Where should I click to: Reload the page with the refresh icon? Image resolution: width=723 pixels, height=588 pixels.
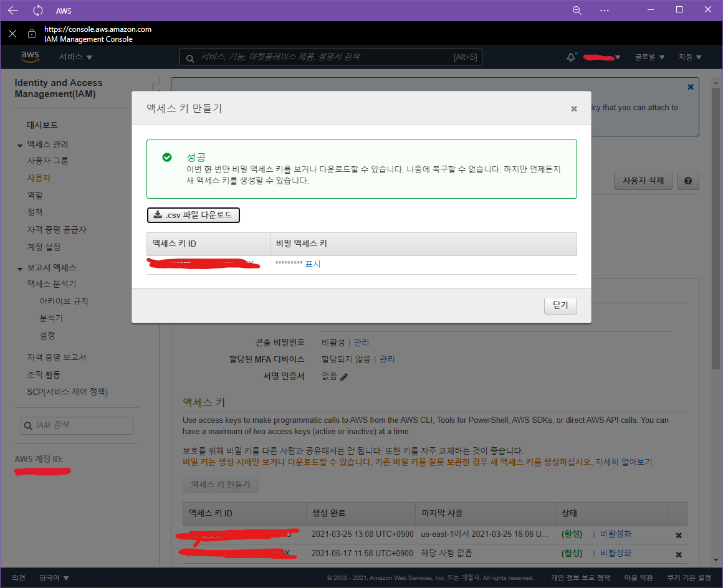[38, 10]
